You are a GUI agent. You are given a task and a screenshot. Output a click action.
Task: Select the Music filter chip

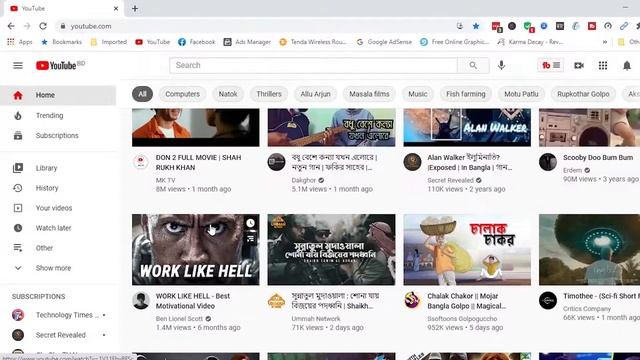point(418,94)
